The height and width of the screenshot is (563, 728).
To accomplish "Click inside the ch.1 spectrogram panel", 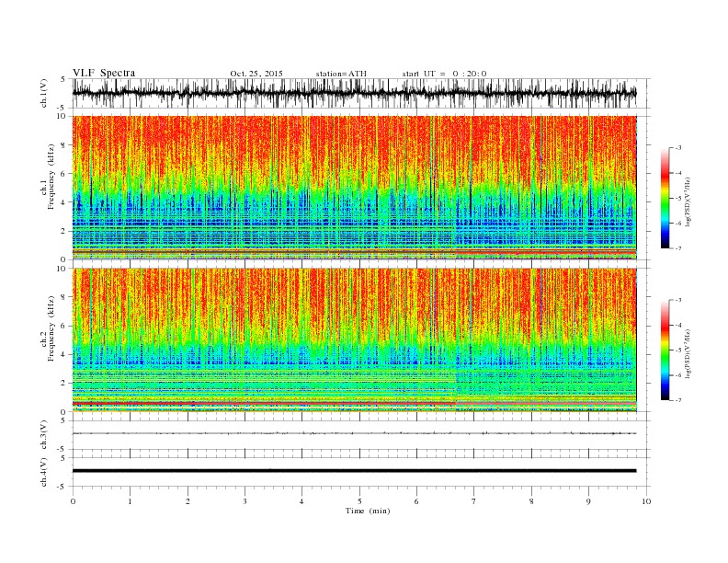I will [354, 188].
